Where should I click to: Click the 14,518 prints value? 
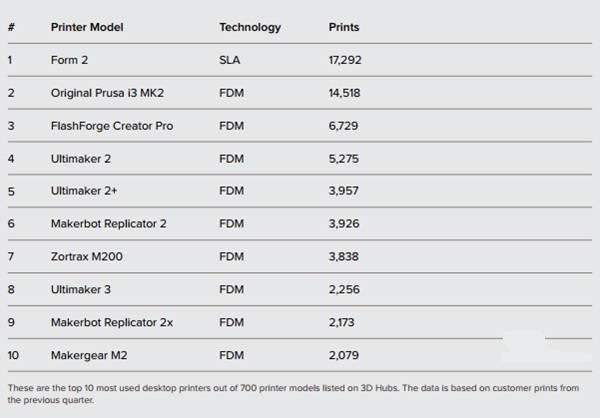coord(344,93)
